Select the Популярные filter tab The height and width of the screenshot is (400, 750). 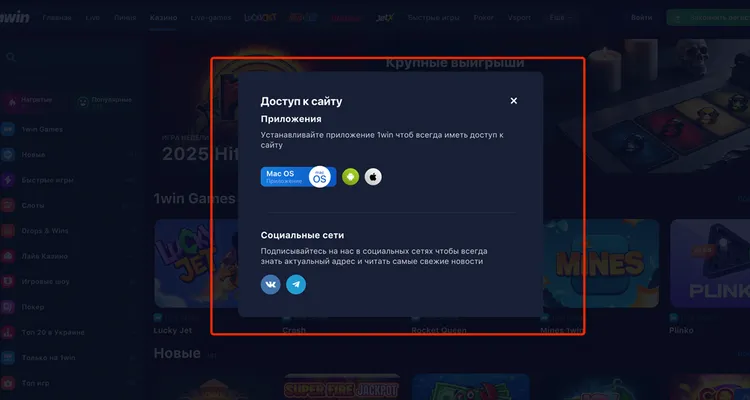tap(105, 101)
